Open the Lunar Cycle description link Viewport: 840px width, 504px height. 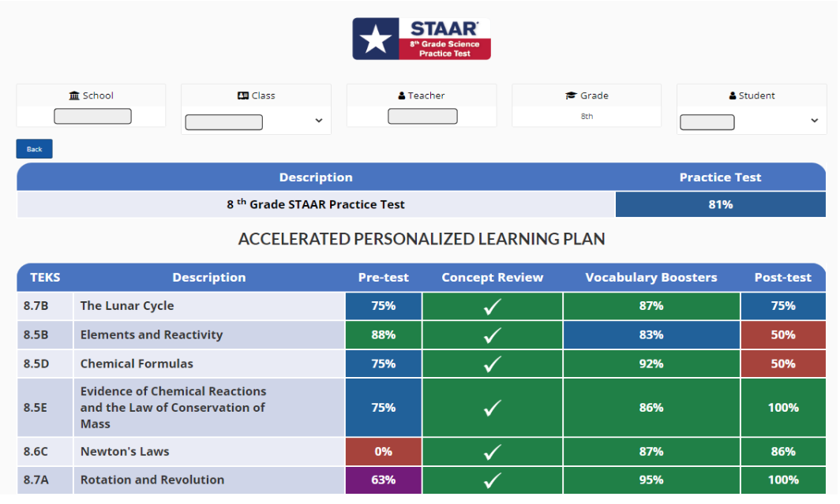[127, 306]
